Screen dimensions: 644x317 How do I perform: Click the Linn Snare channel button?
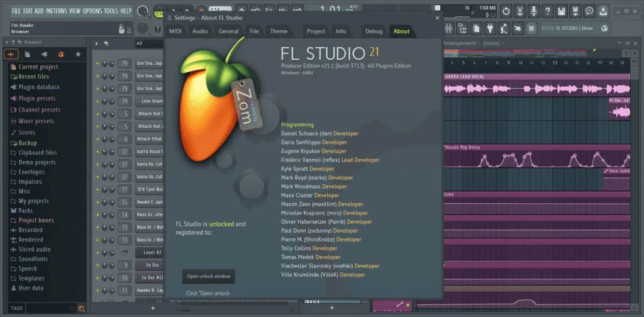pos(149,101)
